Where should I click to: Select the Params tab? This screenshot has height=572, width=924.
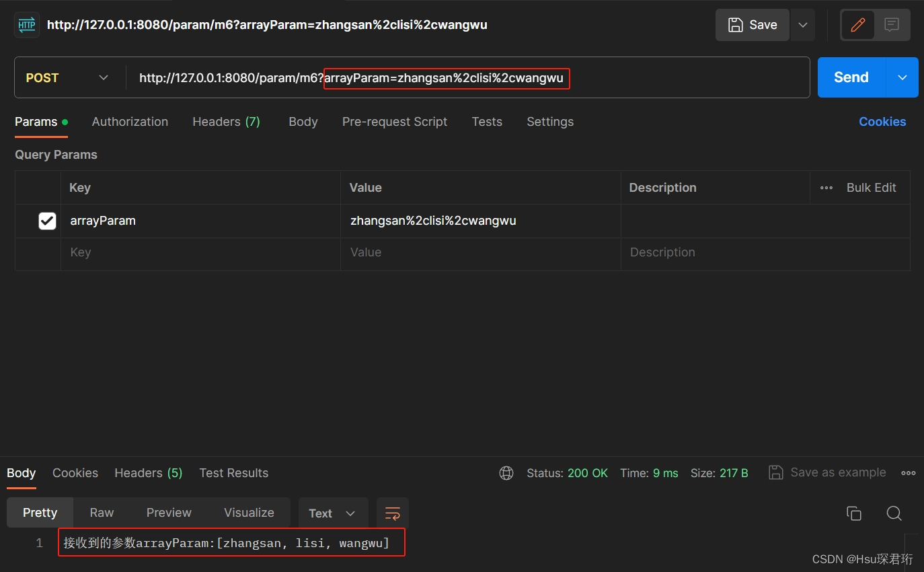[41, 122]
